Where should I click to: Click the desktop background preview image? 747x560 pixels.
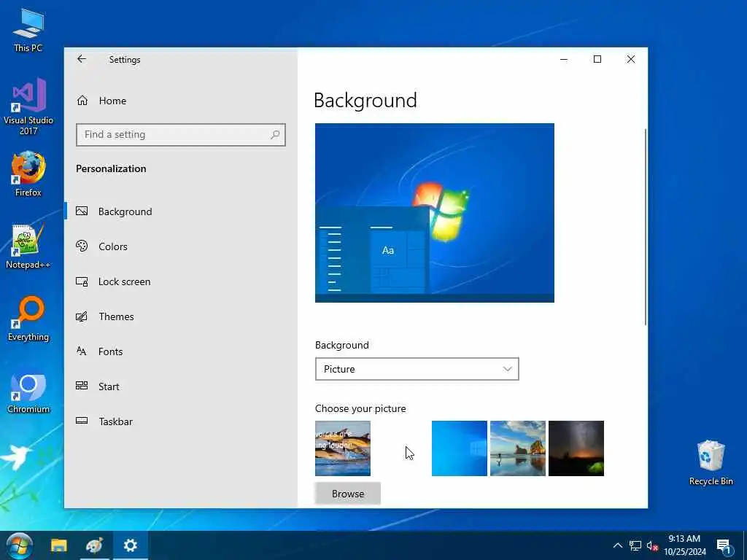435,213
